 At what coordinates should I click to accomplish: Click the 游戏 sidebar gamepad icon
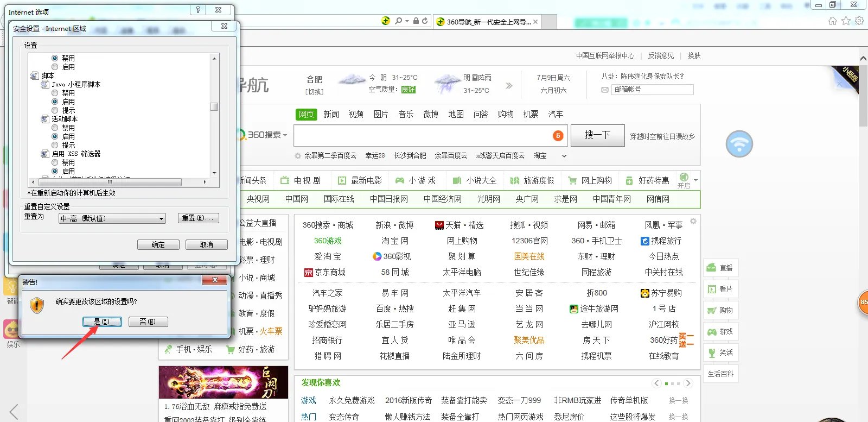click(x=711, y=331)
